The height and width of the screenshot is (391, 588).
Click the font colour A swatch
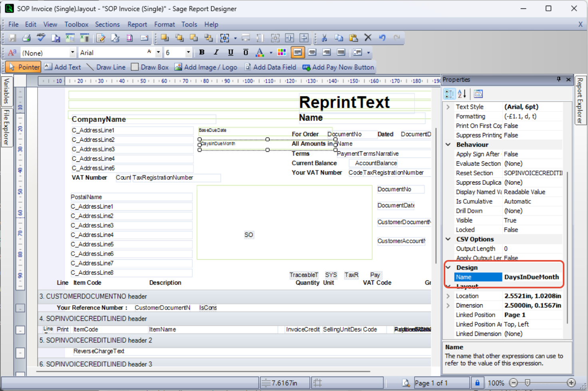pos(259,52)
